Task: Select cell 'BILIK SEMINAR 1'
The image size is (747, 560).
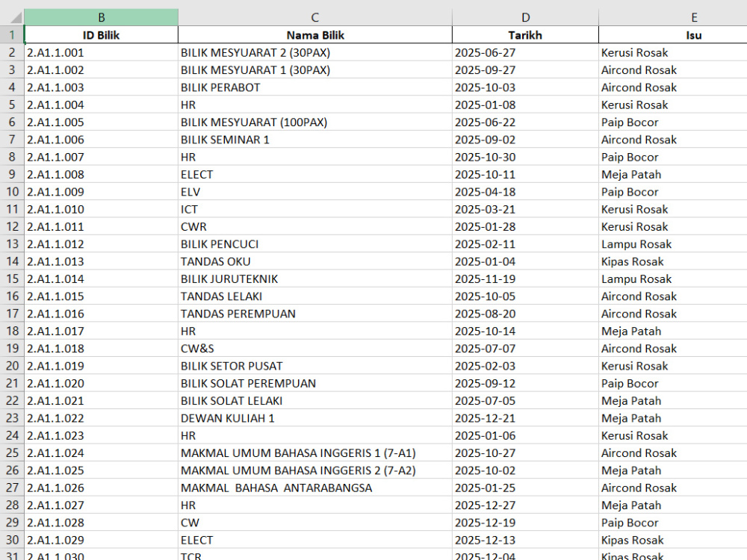Action: [315, 140]
